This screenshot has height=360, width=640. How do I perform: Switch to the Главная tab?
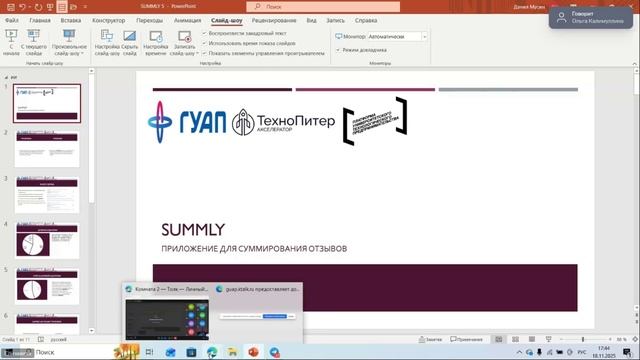[x=40, y=20]
